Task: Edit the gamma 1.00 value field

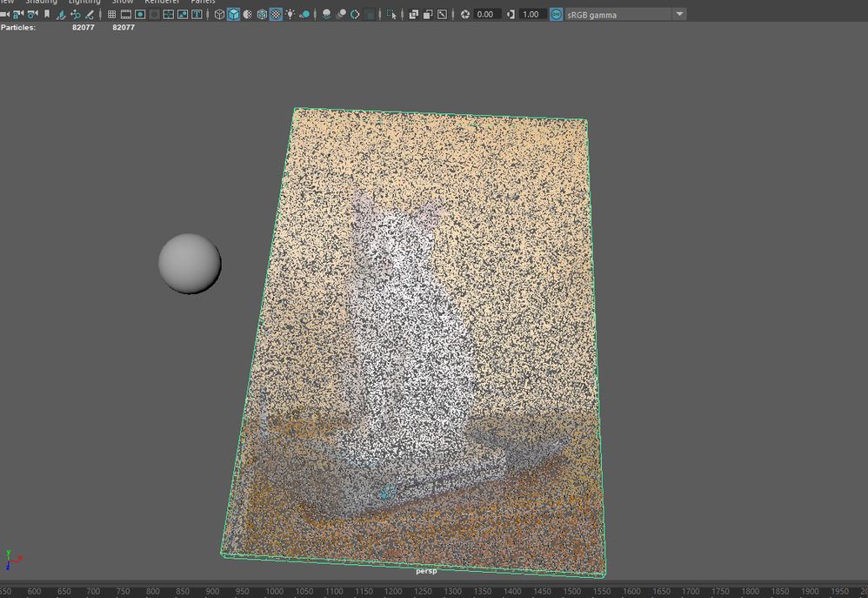Action: (531, 14)
